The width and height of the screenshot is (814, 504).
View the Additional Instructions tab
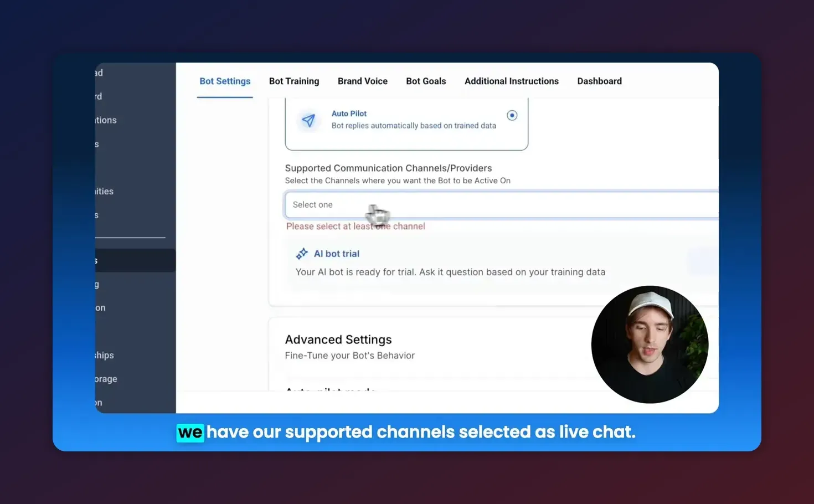[511, 81]
